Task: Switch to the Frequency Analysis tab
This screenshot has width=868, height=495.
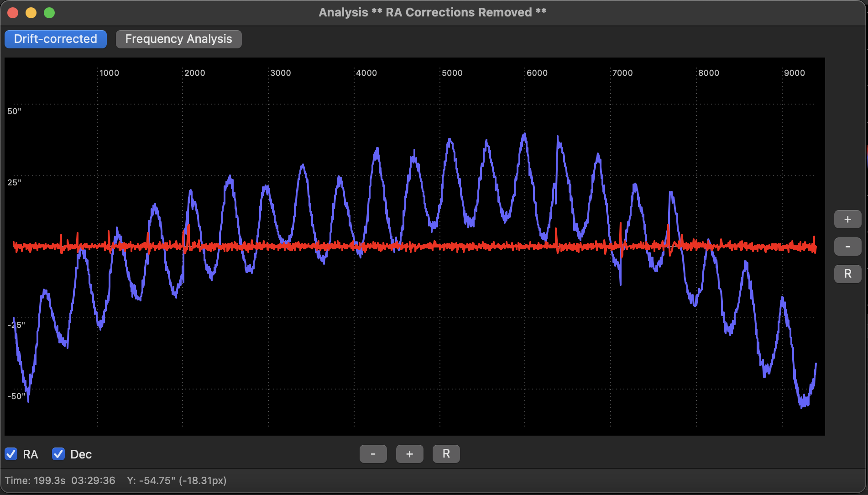Action: pyautogui.click(x=178, y=39)
